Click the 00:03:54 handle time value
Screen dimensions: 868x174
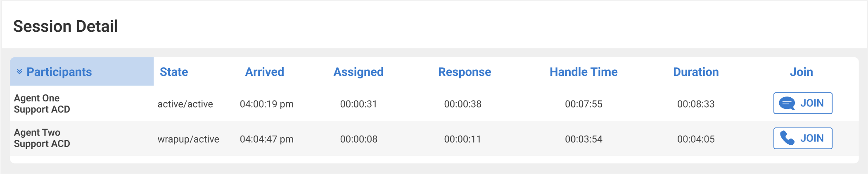coord(583,139)
